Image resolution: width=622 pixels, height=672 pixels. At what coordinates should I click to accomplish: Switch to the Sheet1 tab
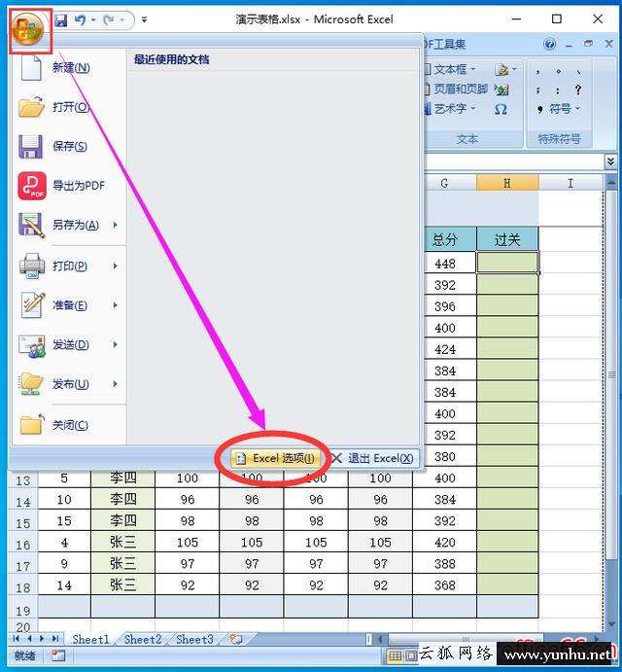(90, 640)
